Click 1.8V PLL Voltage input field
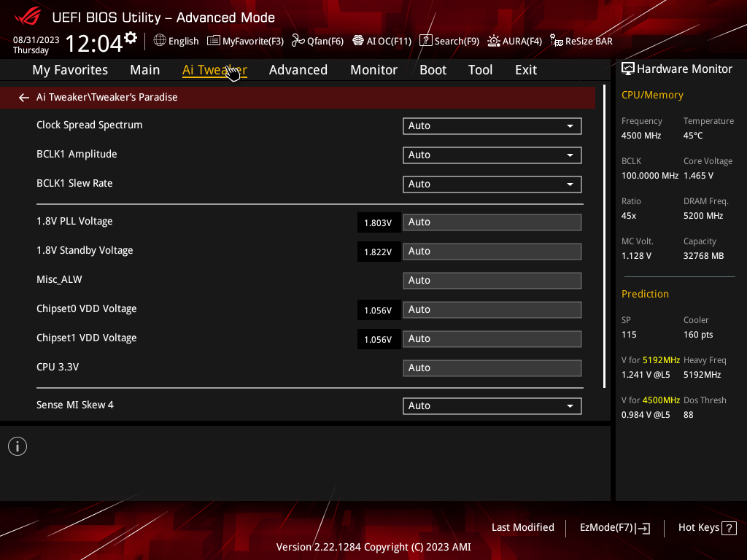Image resolution: width=747 pixels, height=560 pixels. (492, 222)
